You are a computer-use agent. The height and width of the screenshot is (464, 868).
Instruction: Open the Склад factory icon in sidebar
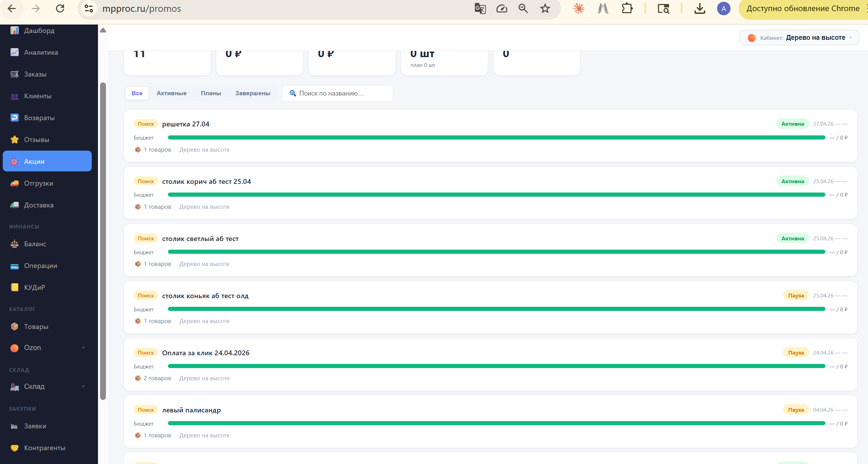click(15, 387)
